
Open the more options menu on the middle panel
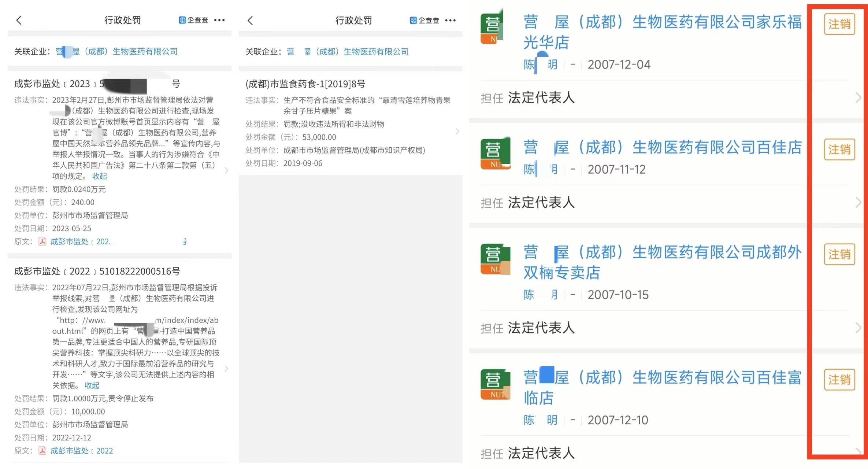pos(450,21)
